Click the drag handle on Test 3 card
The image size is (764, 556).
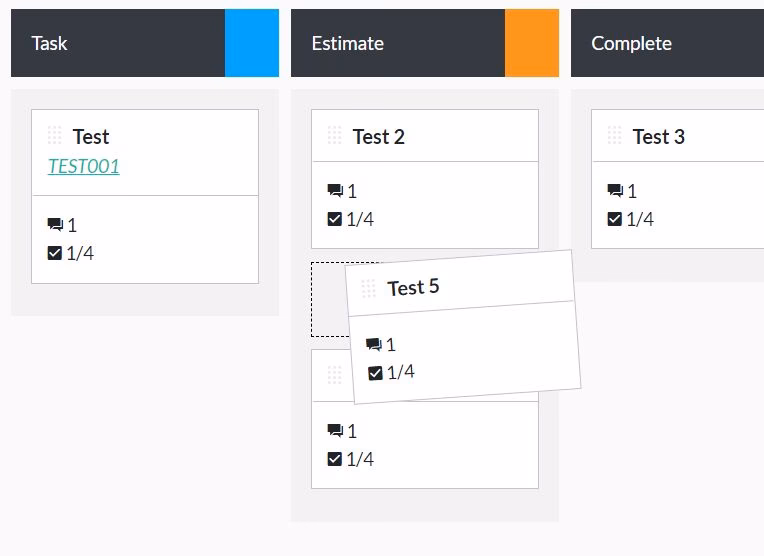[x=614, y=136]
